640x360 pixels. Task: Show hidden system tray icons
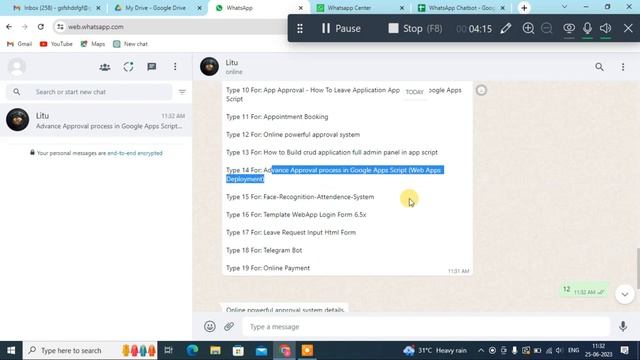tap(481, 350)
